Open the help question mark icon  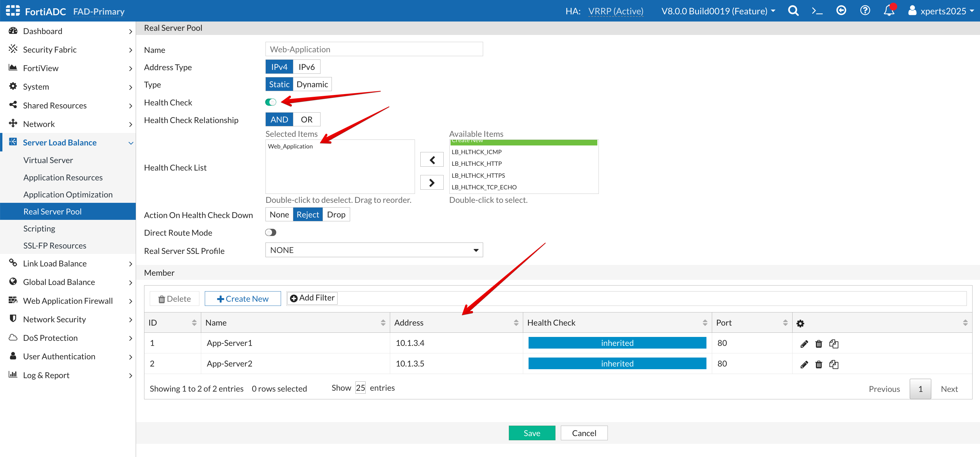865,11
